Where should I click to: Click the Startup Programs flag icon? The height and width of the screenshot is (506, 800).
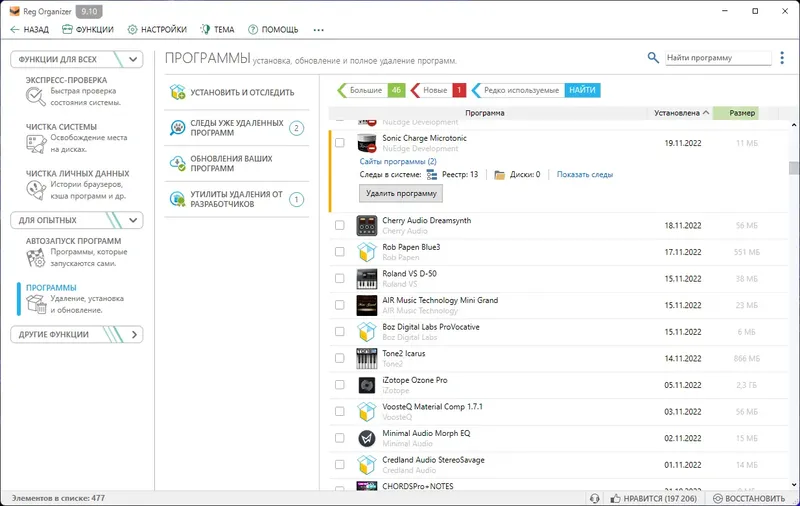[36, 258]
